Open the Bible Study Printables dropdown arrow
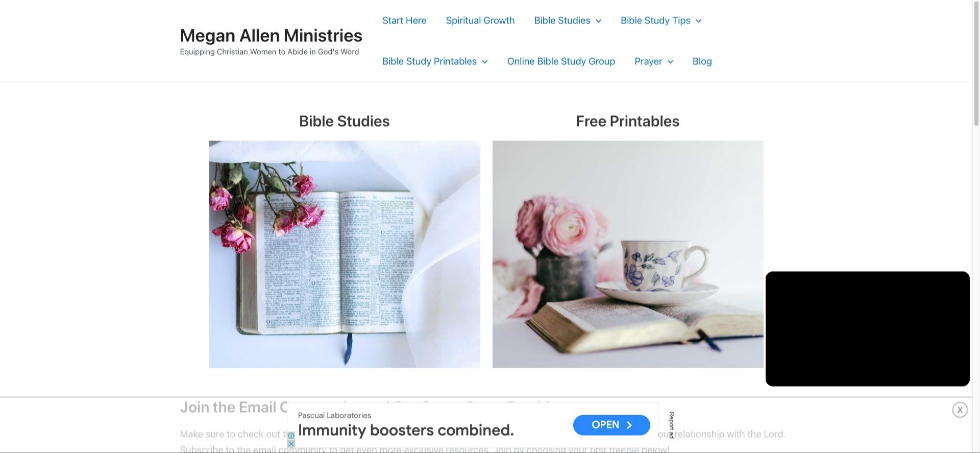980x453 pixels. pyautogui.click(x=485, y=62)
